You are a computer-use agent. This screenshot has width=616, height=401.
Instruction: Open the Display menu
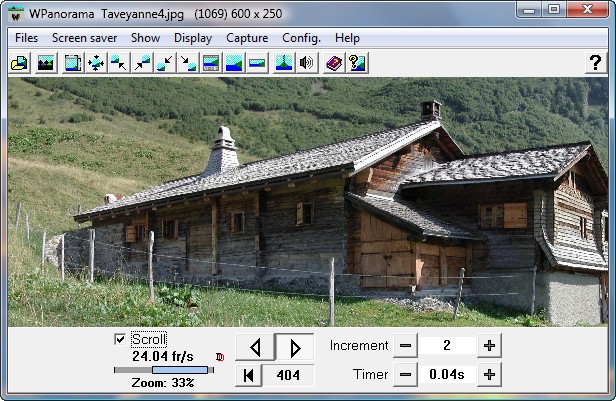pyautogui.click(x=193, y=38)
